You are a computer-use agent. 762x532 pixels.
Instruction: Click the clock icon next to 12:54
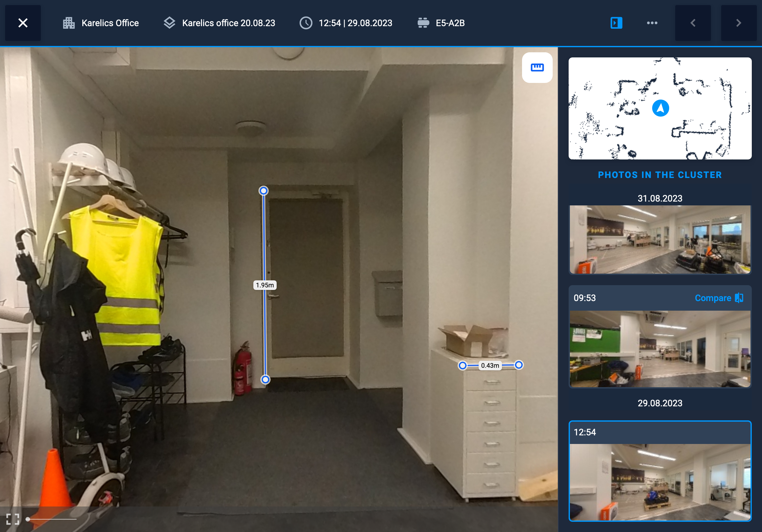(x=306, y=23)
